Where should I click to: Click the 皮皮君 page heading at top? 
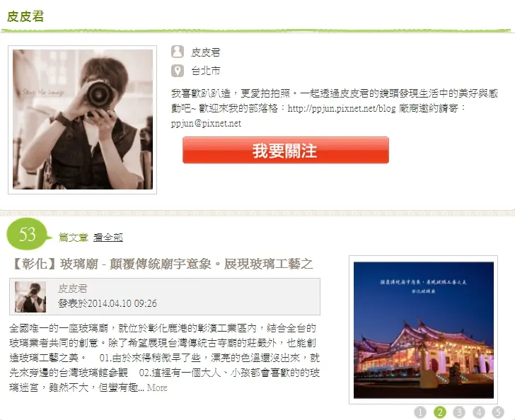point(25,16)
